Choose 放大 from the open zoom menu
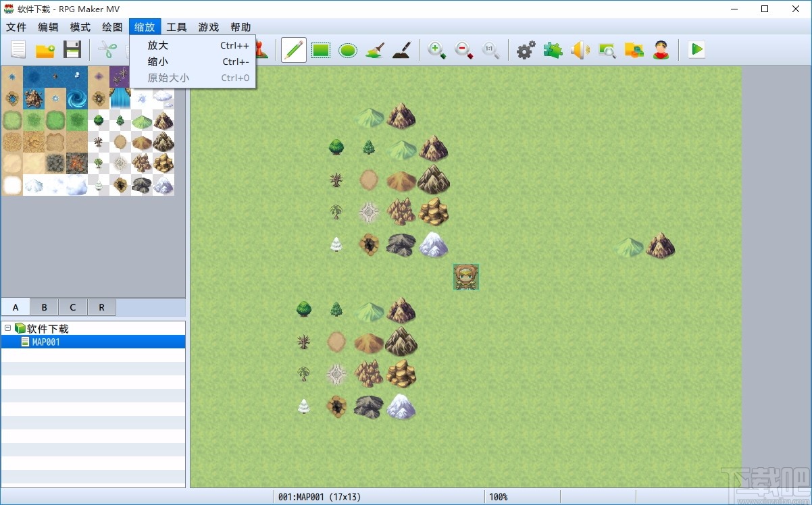Screen dimensions: 812x505 pyautogui.click(x=157, y=45)
